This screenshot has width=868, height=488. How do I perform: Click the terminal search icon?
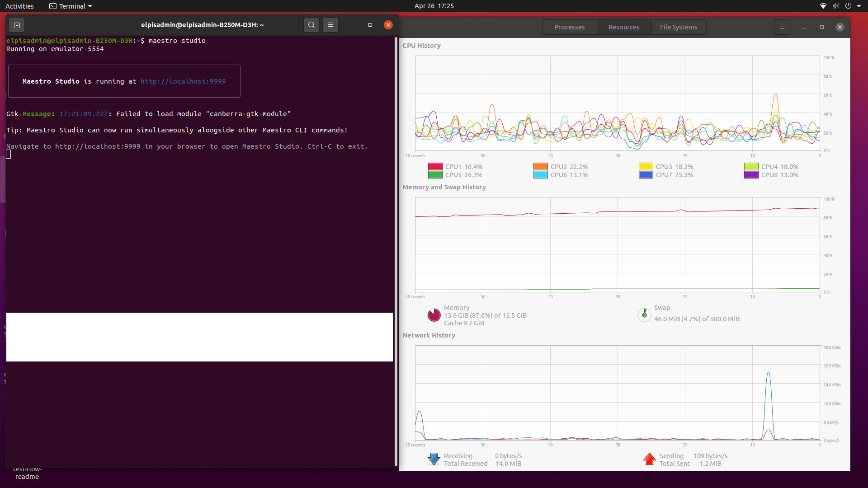tap(311, 25)
